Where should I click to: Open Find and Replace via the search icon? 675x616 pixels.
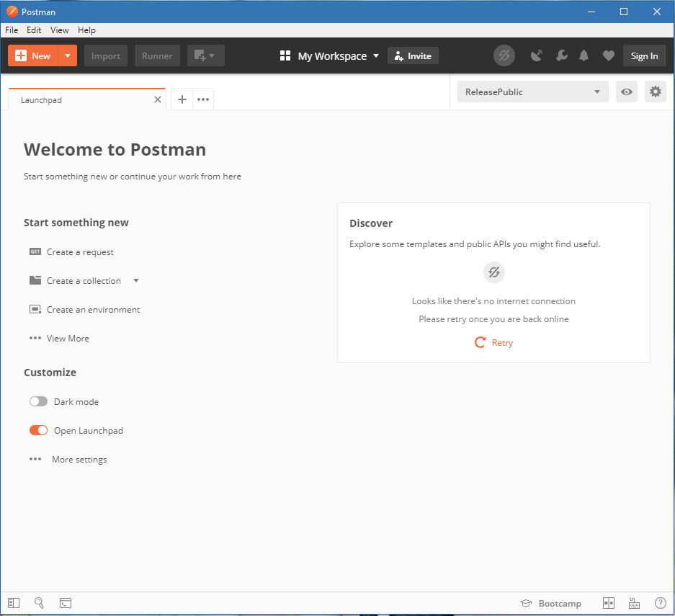click(x=39, y=603)
